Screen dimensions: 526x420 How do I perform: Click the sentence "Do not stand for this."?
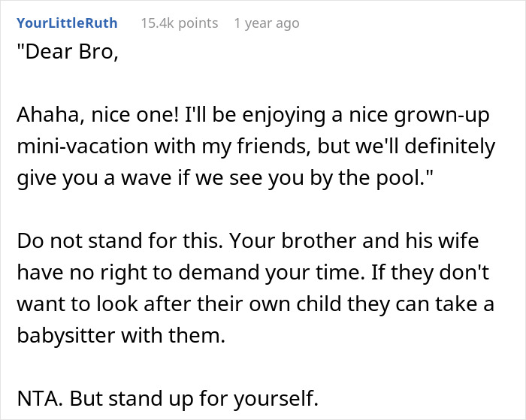(120, 241)
